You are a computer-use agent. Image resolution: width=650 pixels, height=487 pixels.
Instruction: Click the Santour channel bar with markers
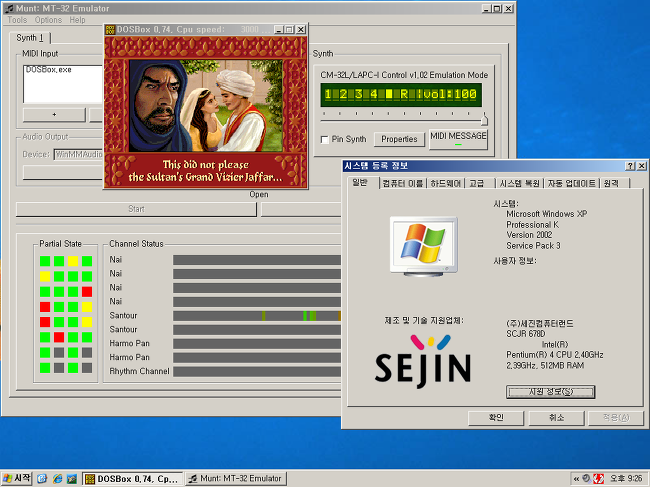[x=257, y=316]
